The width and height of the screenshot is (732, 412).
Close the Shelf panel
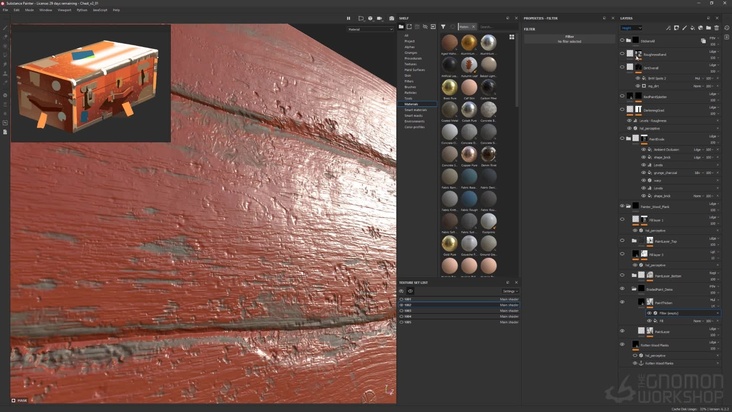tap(516, 18)
